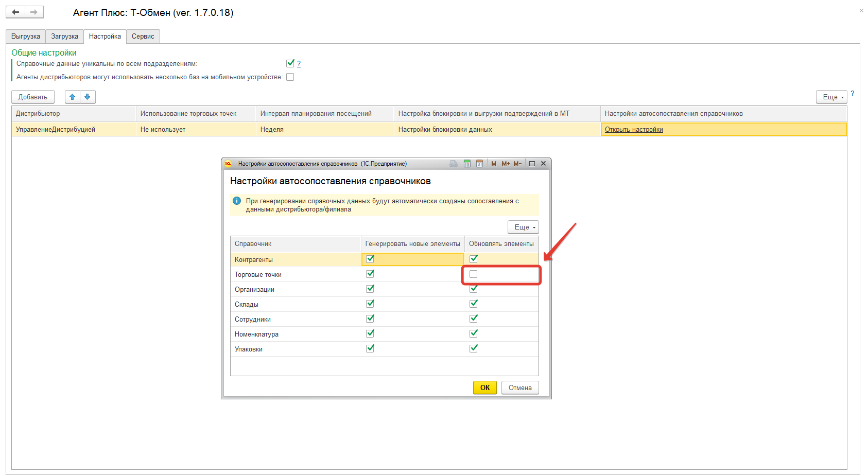
Task: Select the Торговые точки row label
Action: 258,275
